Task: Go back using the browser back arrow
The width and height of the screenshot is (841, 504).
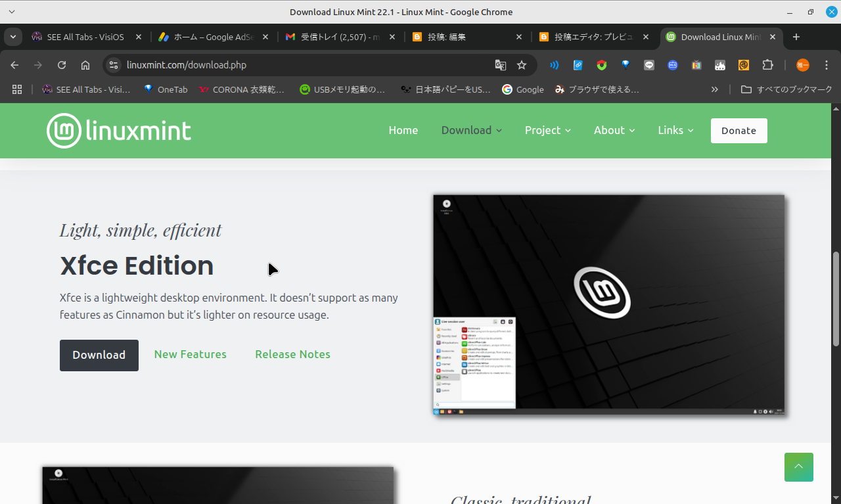Action: (14, 65)
